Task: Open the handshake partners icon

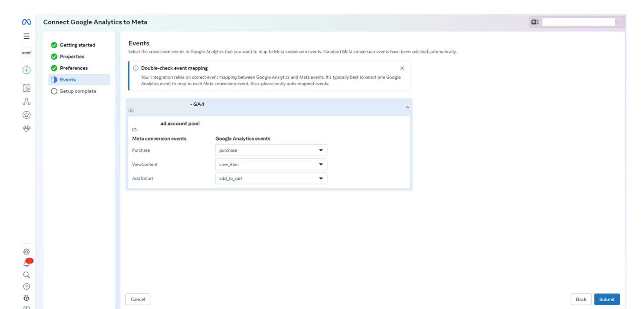Action: 26,128
